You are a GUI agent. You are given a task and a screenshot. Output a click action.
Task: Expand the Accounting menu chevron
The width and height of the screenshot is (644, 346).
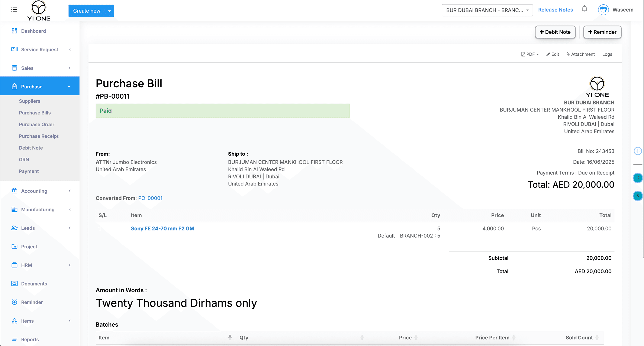point(70,191)
